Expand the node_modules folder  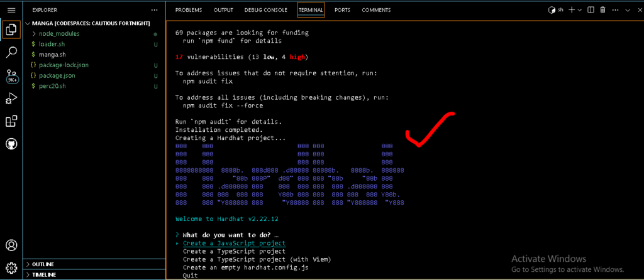[94, 34]
